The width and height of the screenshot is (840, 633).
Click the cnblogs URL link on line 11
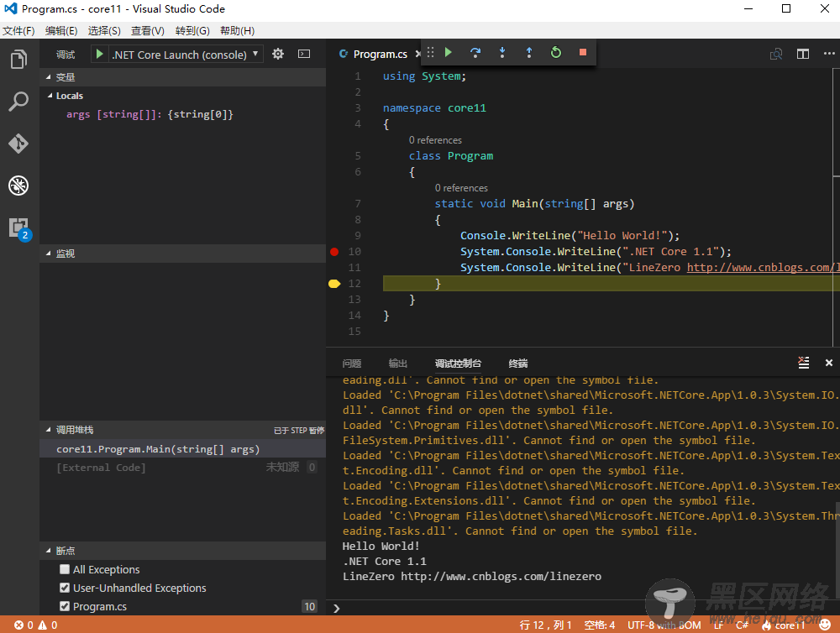(763, 267)
